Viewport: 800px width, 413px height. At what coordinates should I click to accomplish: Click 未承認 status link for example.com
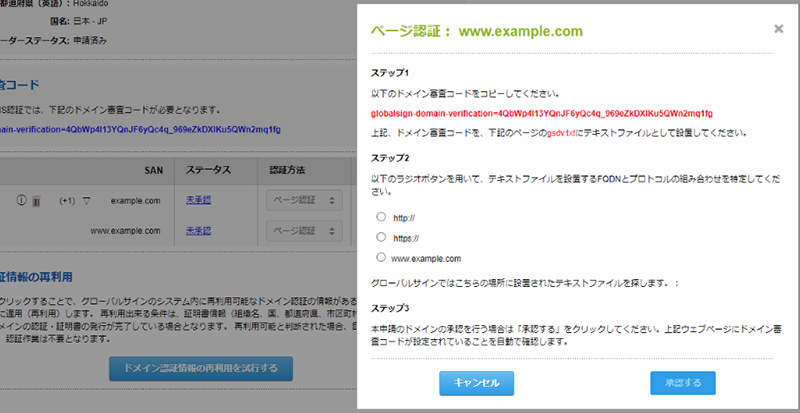click(198, 201)
